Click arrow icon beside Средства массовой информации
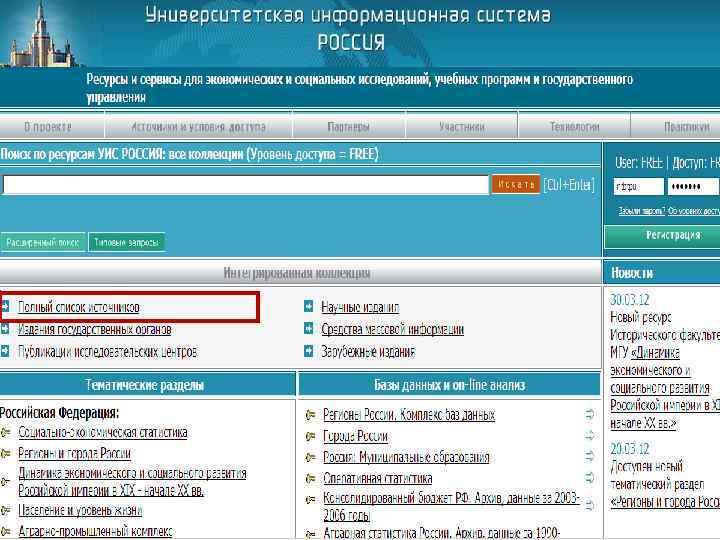This screenshot has height=540, width=720. pyautogui.click(x=309, y=329)
